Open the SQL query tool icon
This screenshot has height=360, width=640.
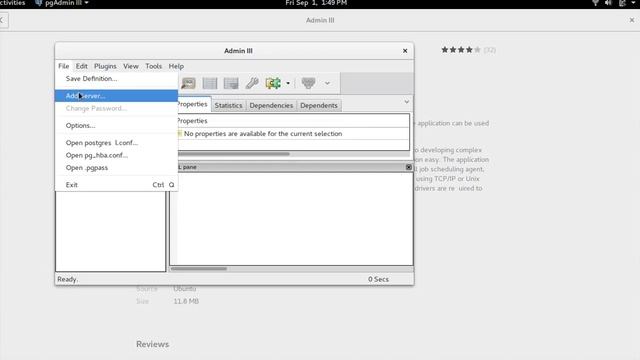click(x=188, y=83)
